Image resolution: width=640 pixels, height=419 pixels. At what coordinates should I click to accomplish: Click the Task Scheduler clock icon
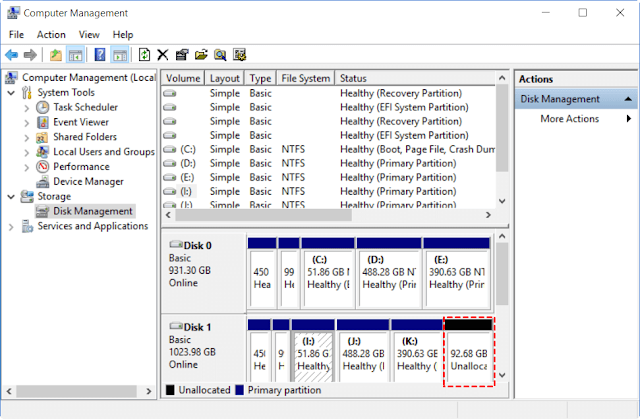pos(42,107)
